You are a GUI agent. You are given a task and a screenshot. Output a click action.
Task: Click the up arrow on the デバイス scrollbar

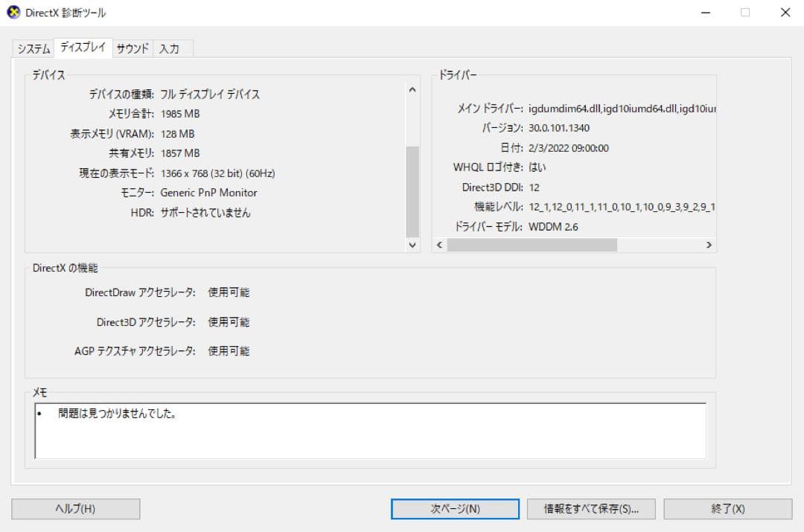click(x=412, y=88)
